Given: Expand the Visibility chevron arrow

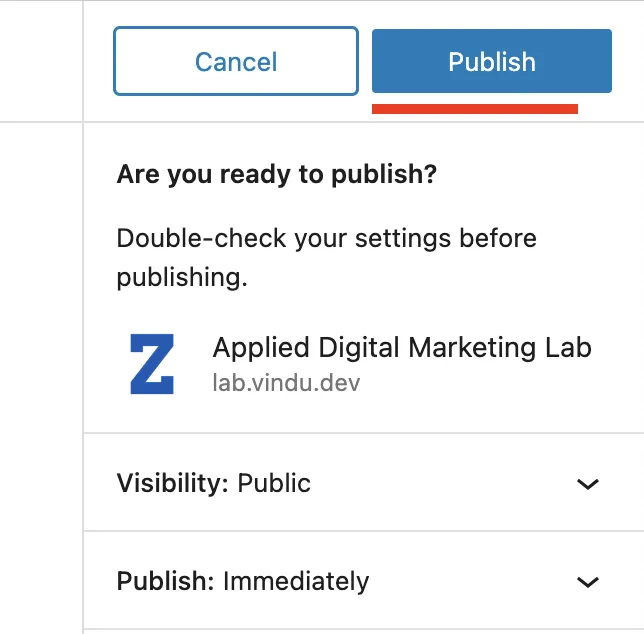Looking at the screenshot, I should coord(588,484).
